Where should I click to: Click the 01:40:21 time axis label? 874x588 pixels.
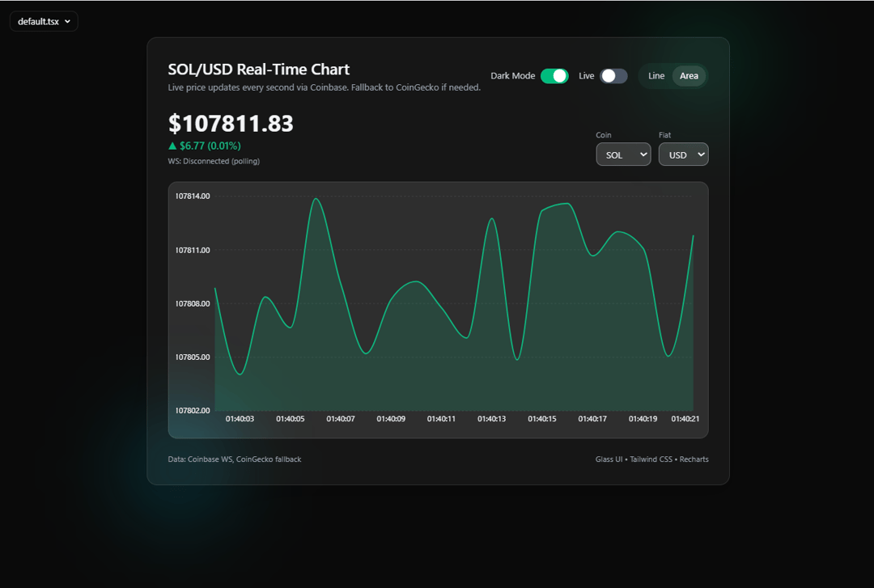(x=685, y=419)
